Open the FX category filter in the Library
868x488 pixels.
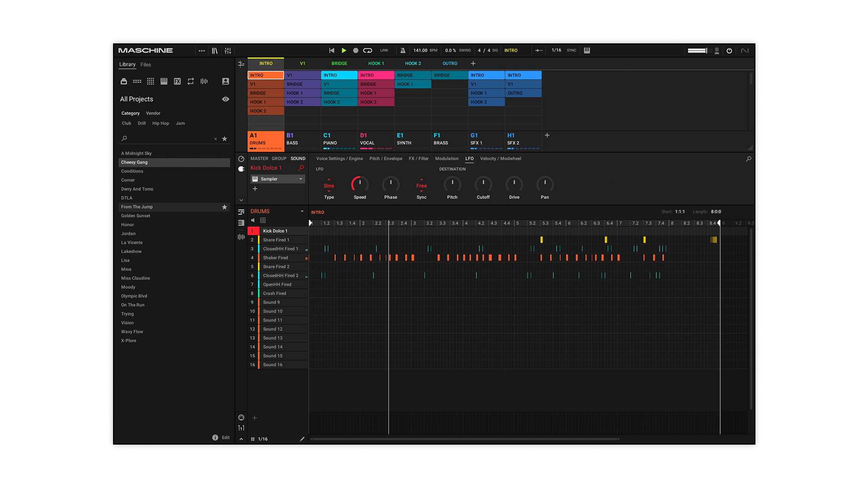(177, 81)
